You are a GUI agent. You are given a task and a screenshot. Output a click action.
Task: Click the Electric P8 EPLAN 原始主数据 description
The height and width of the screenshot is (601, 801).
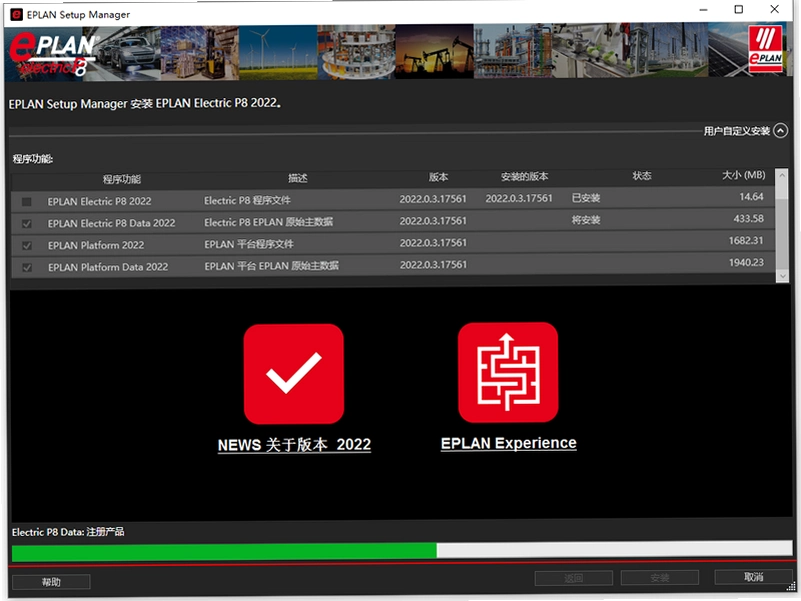[x=269, y=222]
